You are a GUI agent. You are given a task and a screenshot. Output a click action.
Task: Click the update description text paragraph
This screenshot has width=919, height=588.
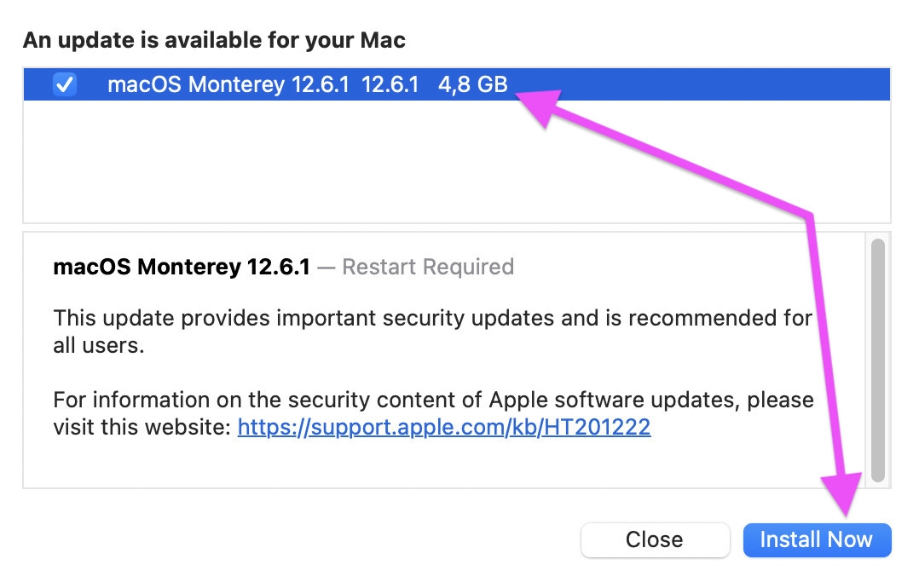pos(341,331)
